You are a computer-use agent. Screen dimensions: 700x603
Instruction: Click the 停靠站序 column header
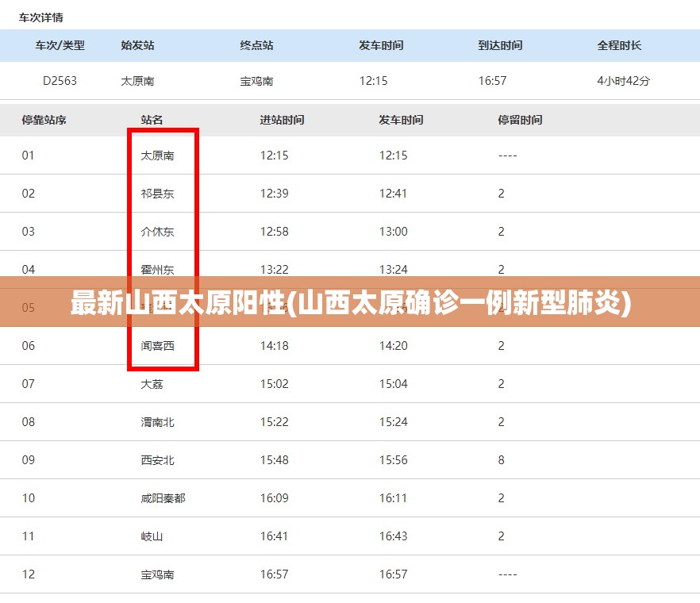(44, 120)
